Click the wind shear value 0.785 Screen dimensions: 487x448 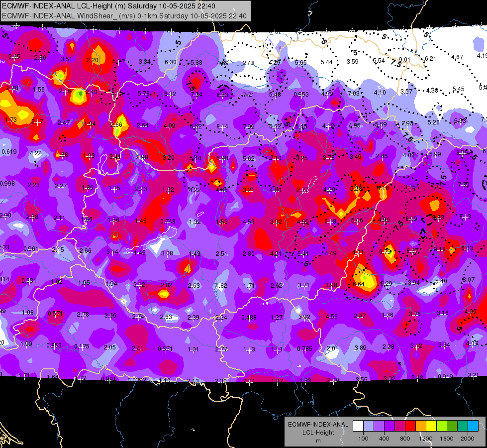(x=304, y=349)
